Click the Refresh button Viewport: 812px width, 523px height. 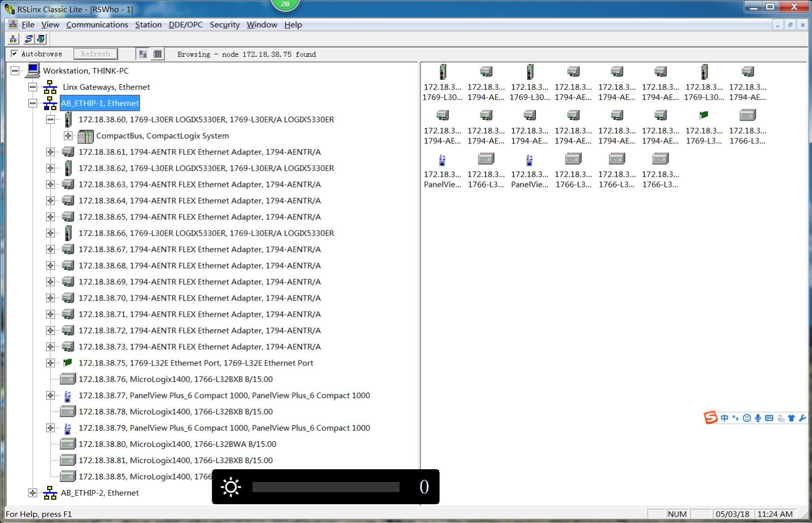coord(95,54)
